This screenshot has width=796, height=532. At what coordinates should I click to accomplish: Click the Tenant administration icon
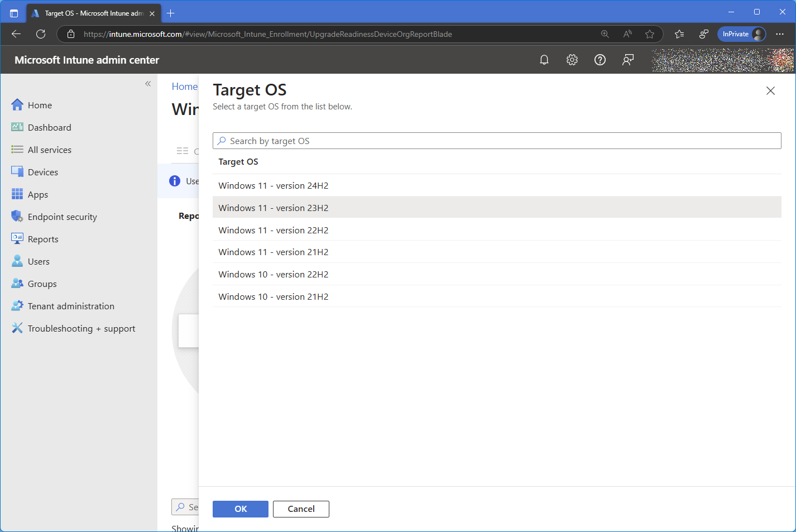pos(17,306)
